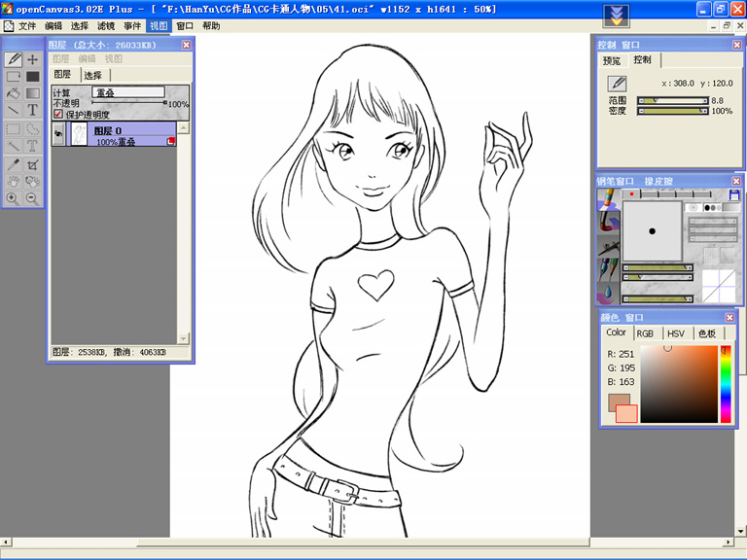The width and height of the screenshot is (747, 560).
Task: Click the yellow-arrow download icon in title bar
Action: point(616,16)
